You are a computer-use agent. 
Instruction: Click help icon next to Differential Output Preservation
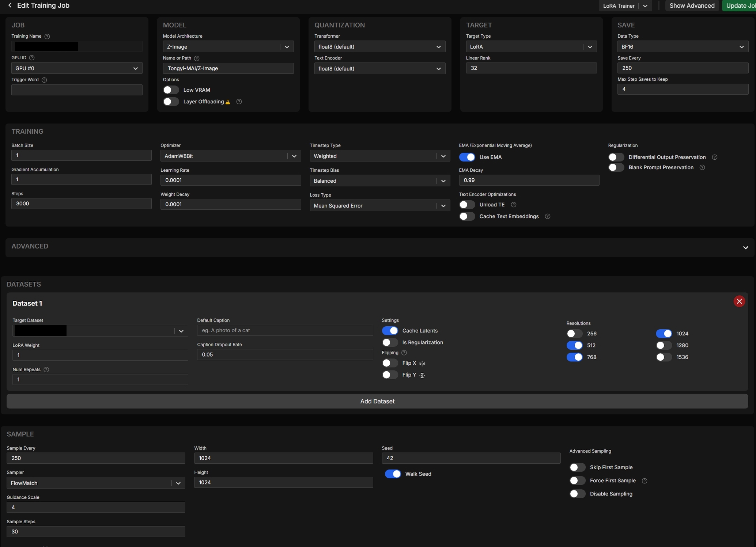(714, 157)
